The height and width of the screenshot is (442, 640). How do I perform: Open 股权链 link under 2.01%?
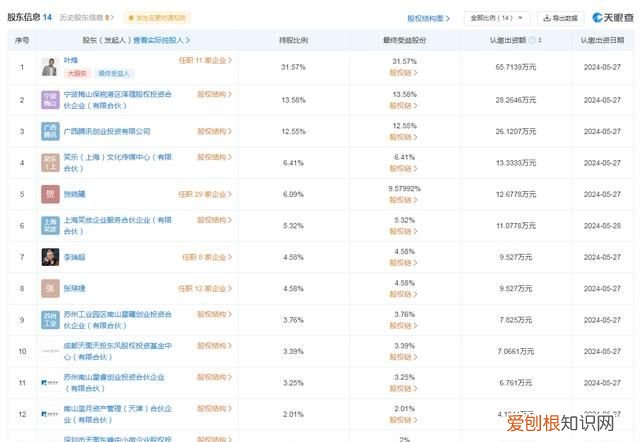point(403,420)
